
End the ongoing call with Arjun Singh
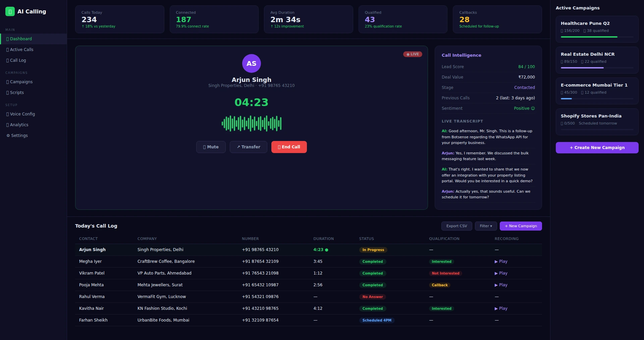289,147
